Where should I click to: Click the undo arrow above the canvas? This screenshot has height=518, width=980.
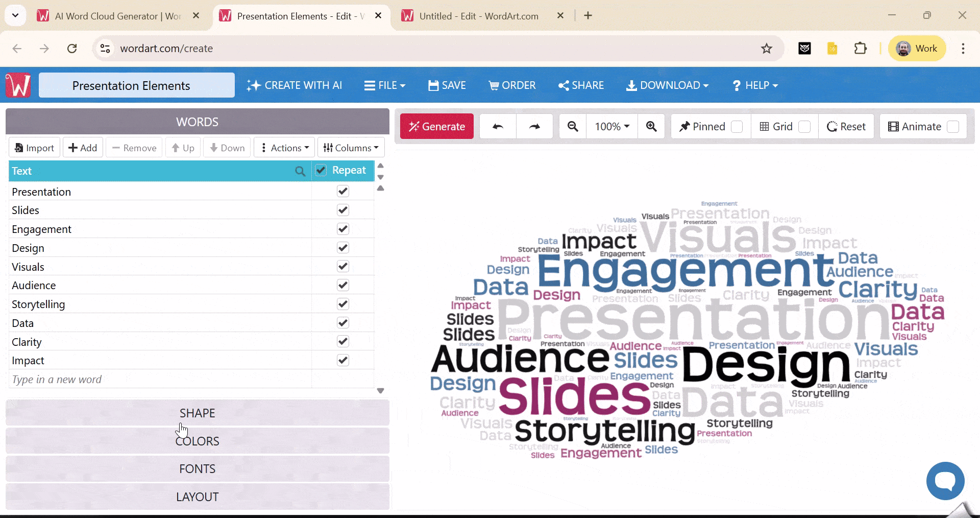point(498,126)
